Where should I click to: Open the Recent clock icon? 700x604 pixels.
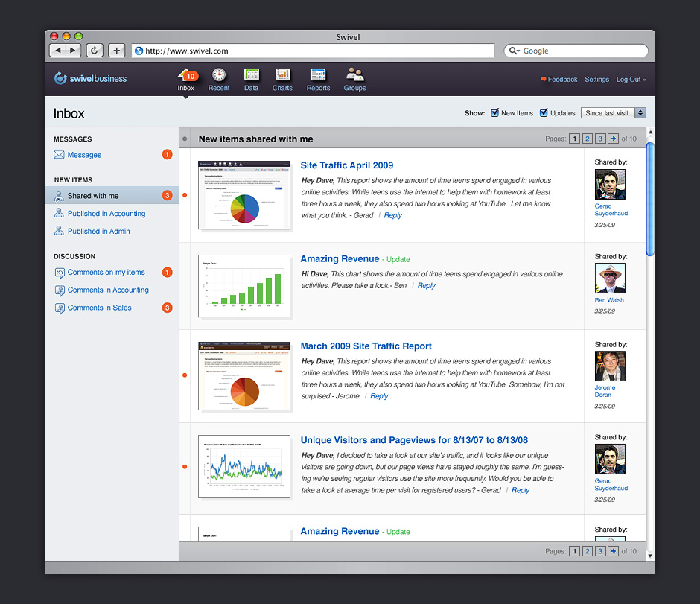(x=219, y=75)
